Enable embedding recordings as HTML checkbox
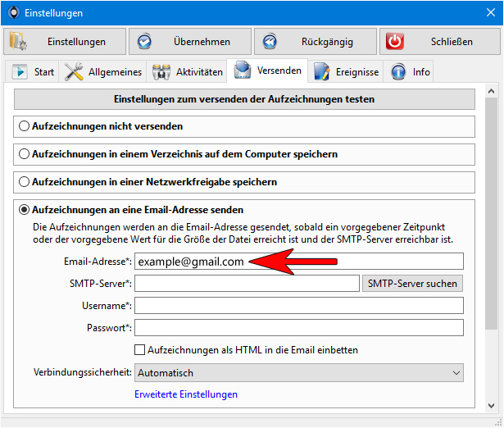504x428 pixels. [139, 350]
